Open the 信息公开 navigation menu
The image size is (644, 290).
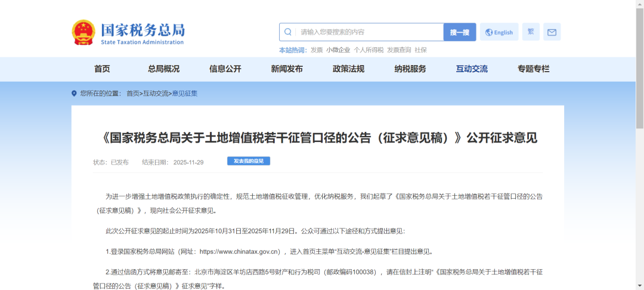(225, 69)
